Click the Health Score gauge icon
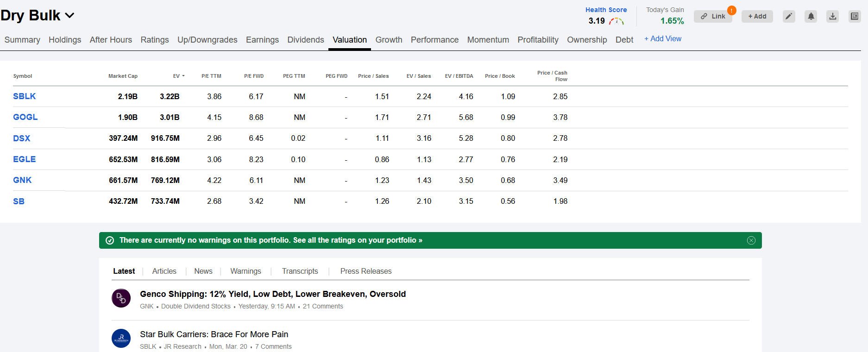Viewport: 868px width, 352px height. pos(616,21)
